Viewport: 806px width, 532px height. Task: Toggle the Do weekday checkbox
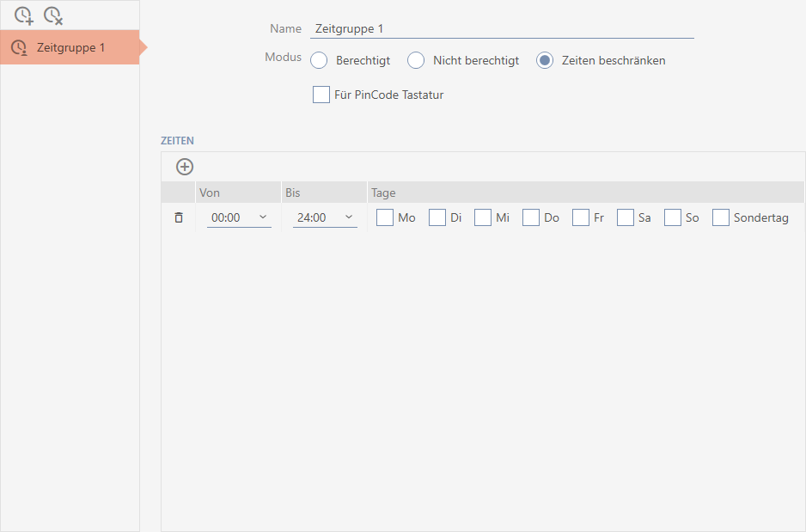pyautogui.click(x=531, y=217)
